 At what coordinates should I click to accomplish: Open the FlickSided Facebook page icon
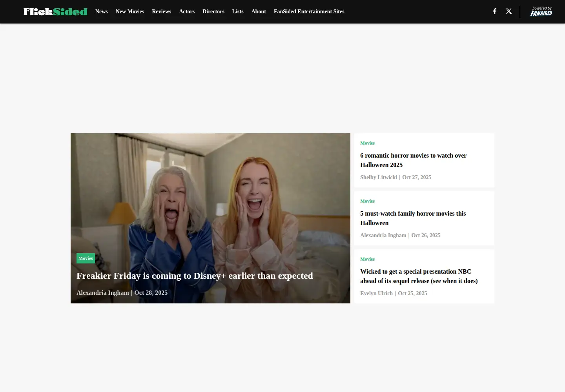495,11
